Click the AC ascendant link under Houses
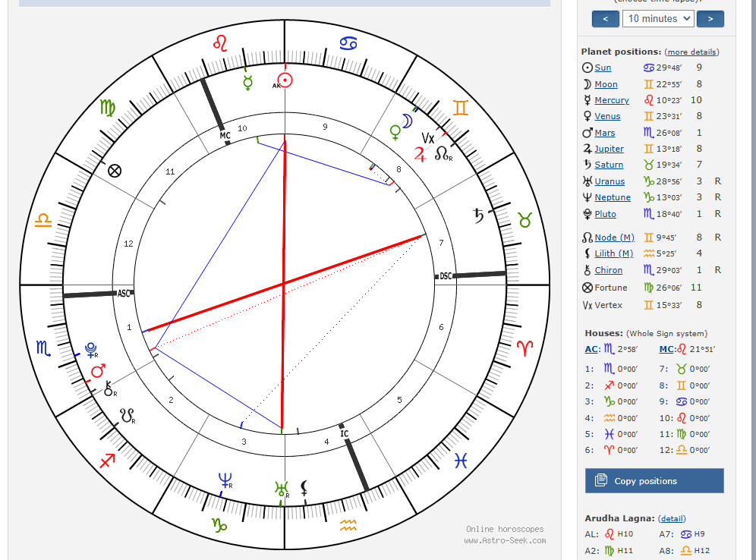756x560 pixels. click(x=591, y=349)
